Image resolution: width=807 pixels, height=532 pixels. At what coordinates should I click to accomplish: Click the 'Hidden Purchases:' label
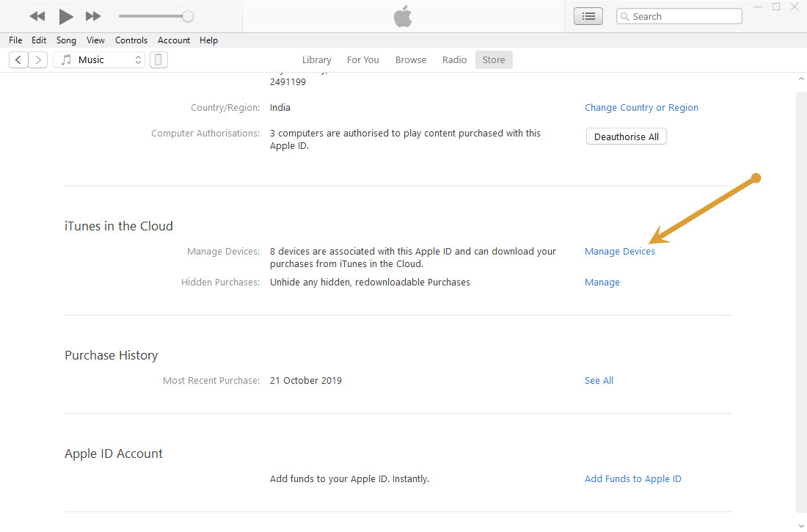tap(220, 283)
